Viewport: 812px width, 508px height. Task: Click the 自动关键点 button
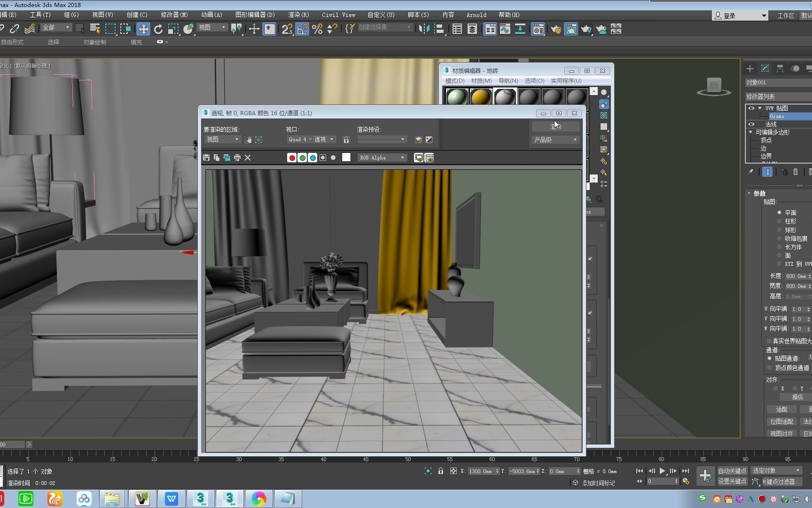[732, 471]
